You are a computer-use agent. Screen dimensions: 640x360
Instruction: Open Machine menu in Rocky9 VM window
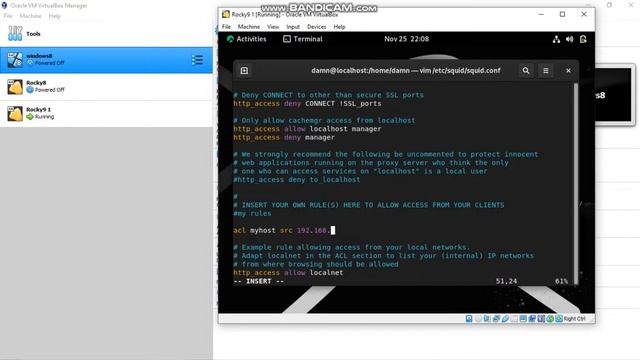[x=249, y=27]
